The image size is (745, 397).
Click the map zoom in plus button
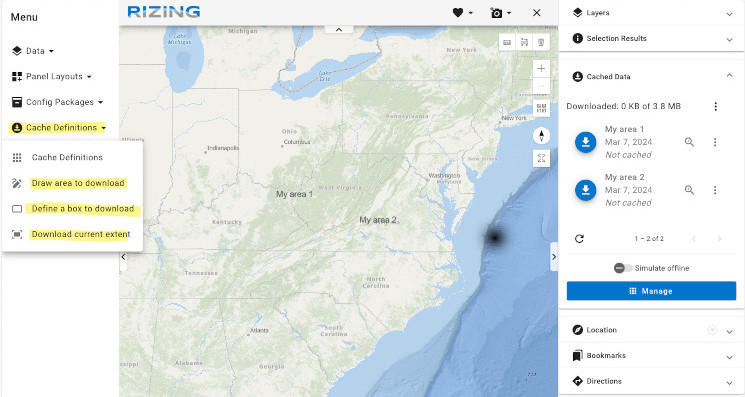click(541, 68)
